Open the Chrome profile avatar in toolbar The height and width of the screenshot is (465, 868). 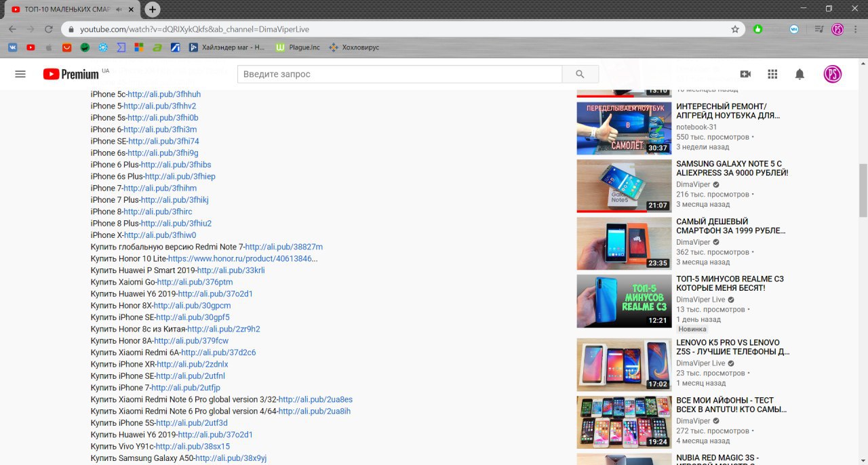(837, 29)
